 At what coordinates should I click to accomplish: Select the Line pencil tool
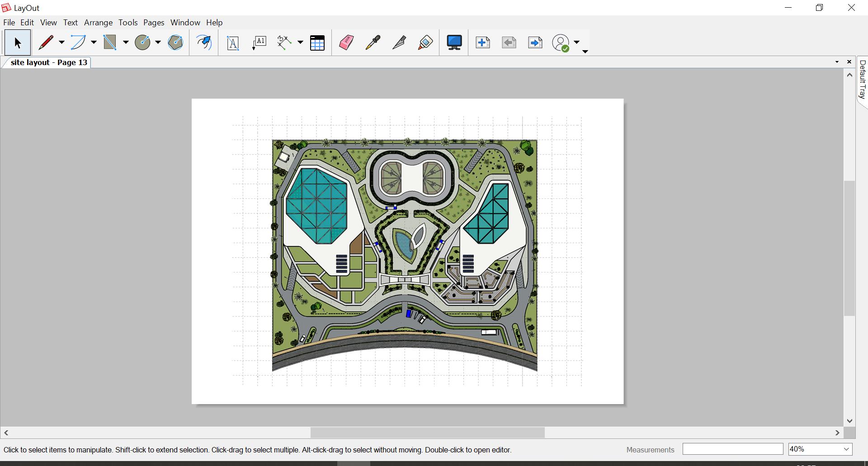click(46, 42)
